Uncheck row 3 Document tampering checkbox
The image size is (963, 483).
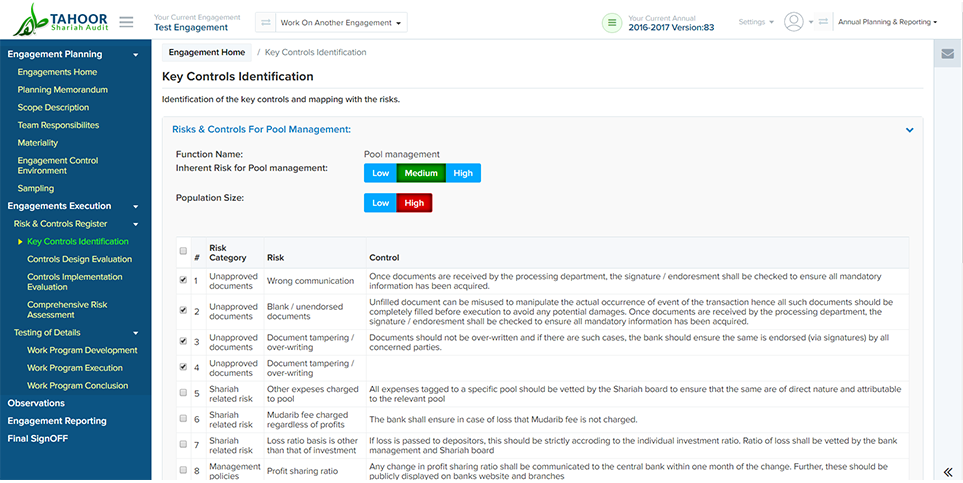[x=183, y=341]
